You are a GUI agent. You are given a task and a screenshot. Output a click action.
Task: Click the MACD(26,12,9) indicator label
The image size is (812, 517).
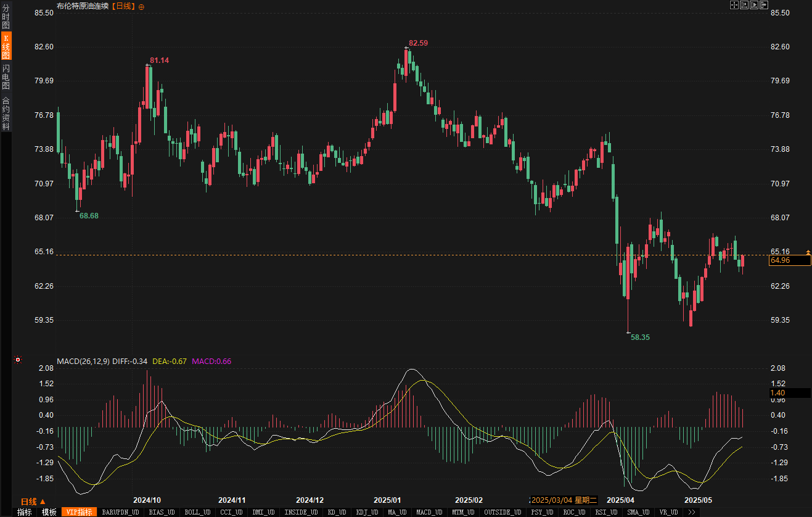[x=83, y=361]
